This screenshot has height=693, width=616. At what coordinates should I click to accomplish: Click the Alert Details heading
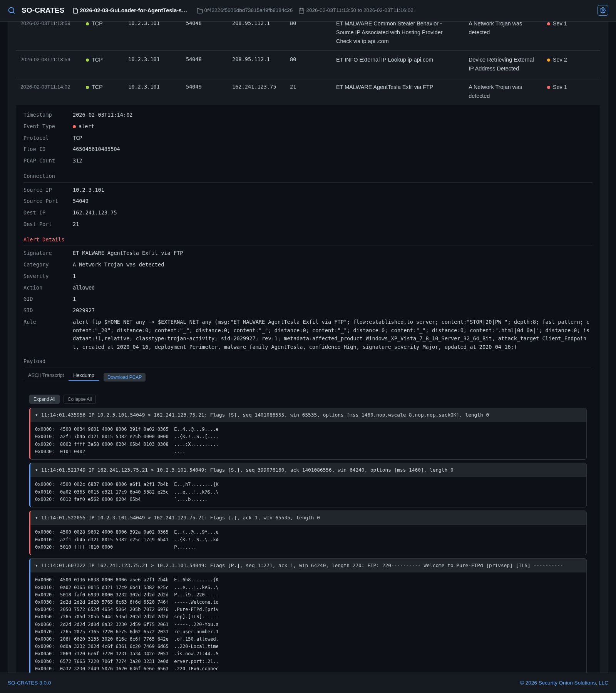point(44,239)
